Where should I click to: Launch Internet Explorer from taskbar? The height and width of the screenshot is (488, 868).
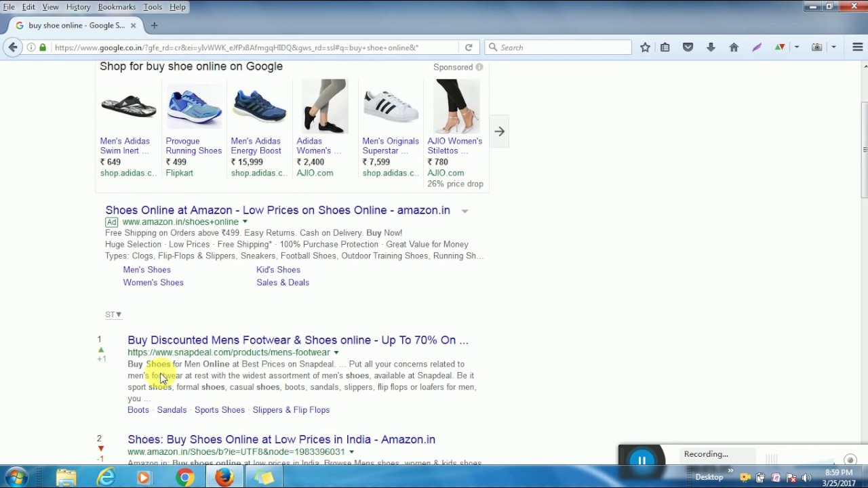[x=106, y=478]
